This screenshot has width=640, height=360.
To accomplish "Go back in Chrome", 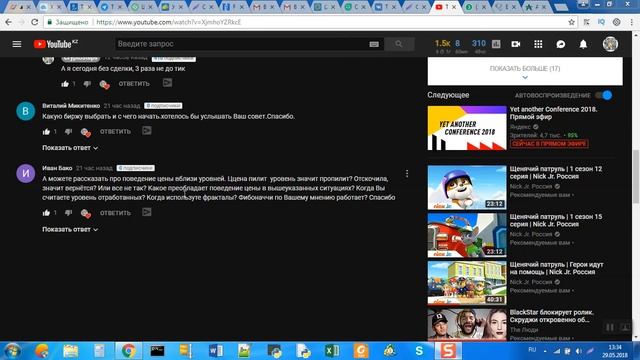I will point(9,22).
